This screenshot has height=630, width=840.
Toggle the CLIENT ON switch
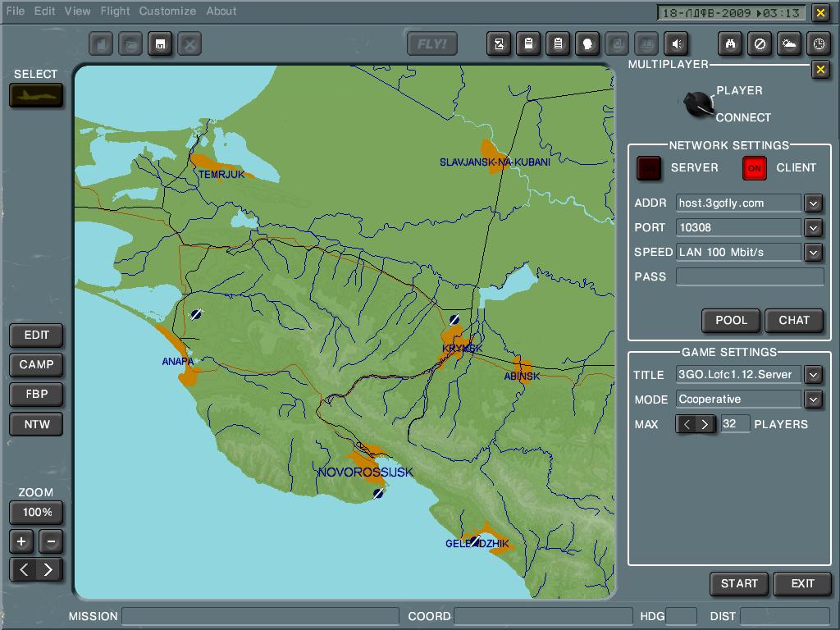coord(754,167)
